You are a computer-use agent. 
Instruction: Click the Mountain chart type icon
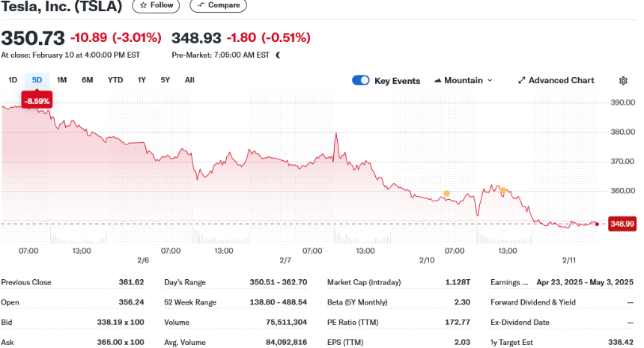(x=438, y=80)
